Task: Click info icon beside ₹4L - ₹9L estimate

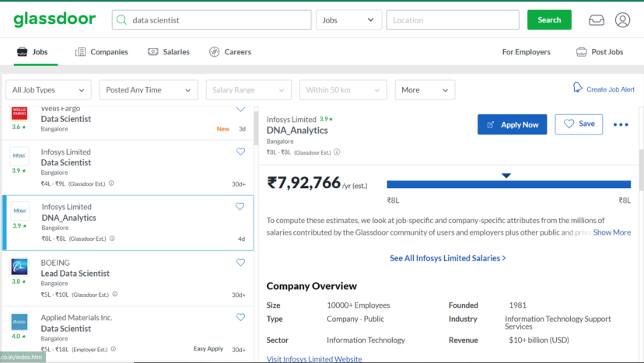Action: [111, 183]
